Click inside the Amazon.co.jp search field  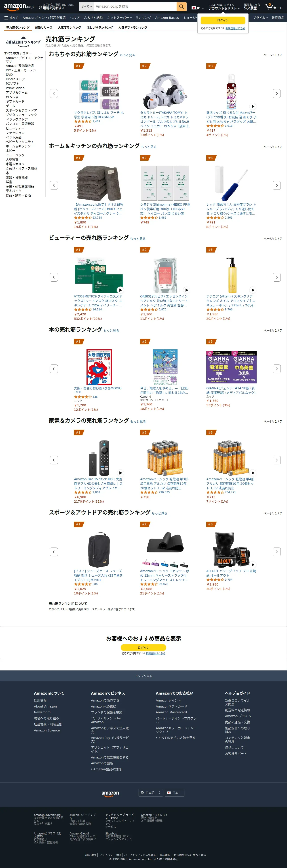135,7
